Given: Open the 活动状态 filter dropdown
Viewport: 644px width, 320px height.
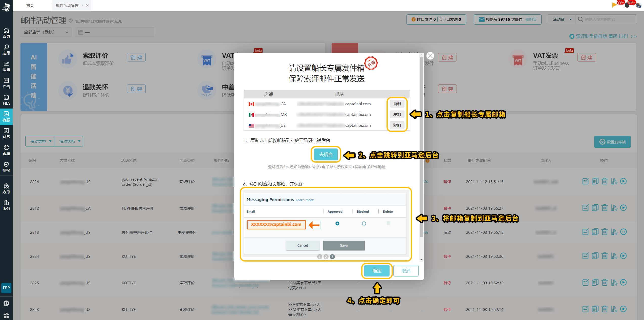Looking at the screenshot, I should [x=69, y=141].
